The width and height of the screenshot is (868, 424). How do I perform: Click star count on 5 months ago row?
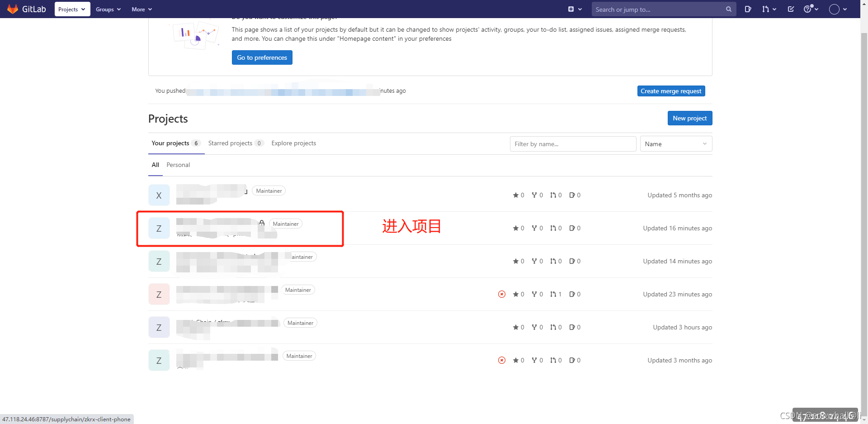[x=519, y=195]
